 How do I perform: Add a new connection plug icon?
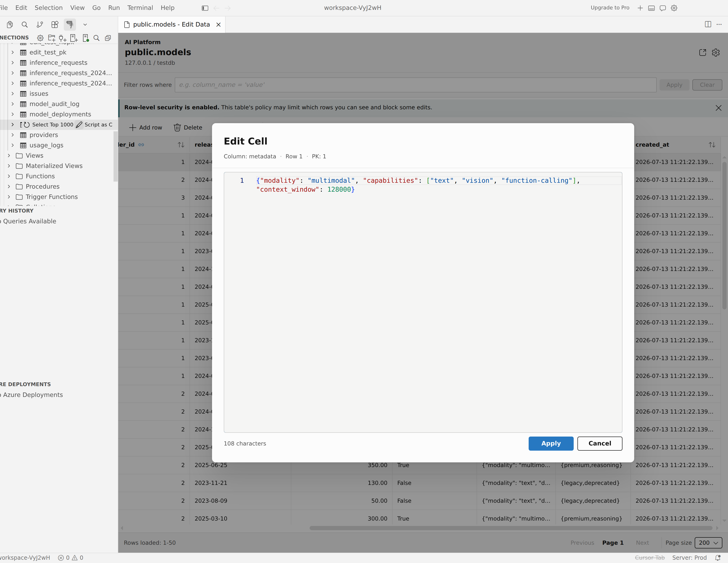(63, 38)
